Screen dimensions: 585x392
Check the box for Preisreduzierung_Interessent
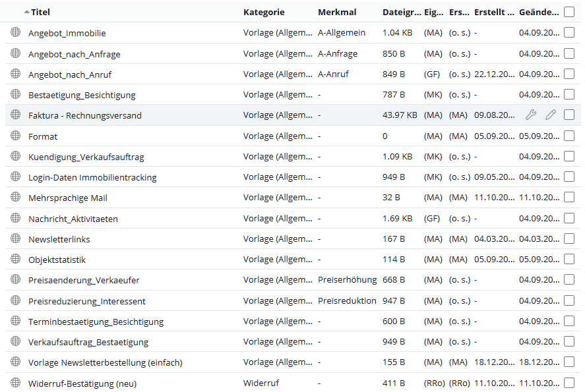click(569, 300)
